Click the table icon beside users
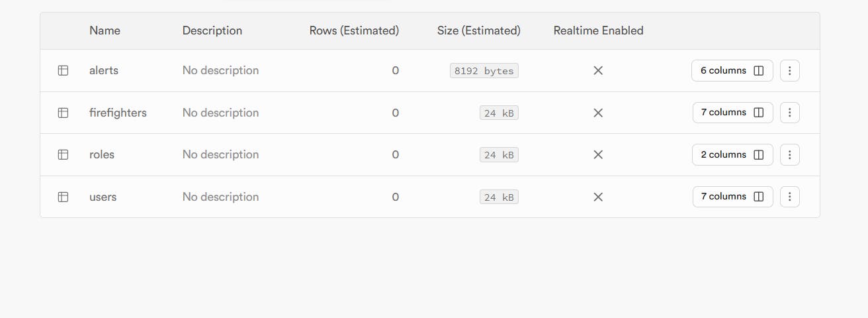This screenshot has height=318, width=868. (64, 197)
